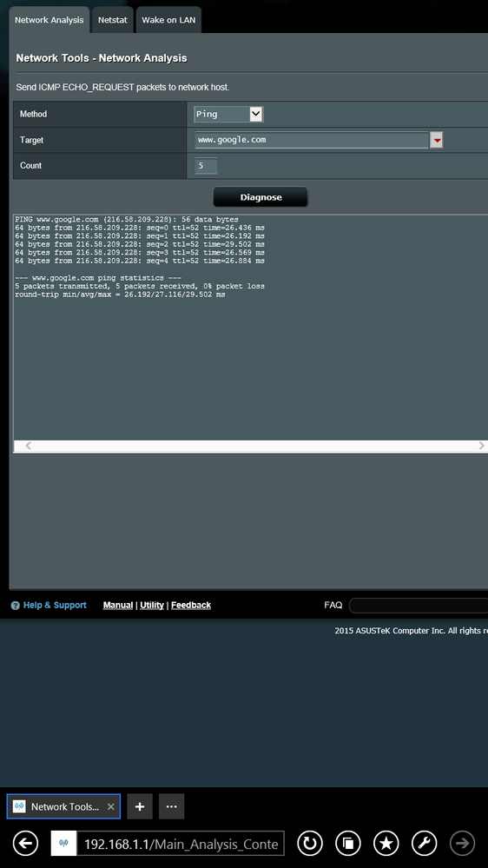Open favorites with the star icon
This screenshot has width=488, height=868.
tap(386, 844)
